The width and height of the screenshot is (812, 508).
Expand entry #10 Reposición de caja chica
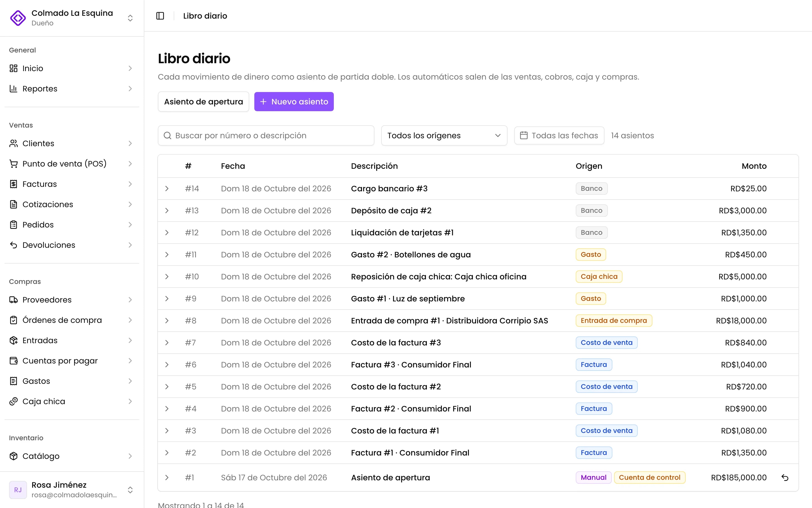tap(167, 277)
